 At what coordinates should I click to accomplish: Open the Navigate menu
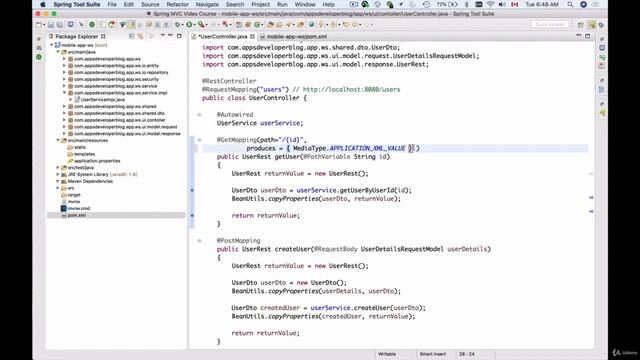[x=207, y=4]
